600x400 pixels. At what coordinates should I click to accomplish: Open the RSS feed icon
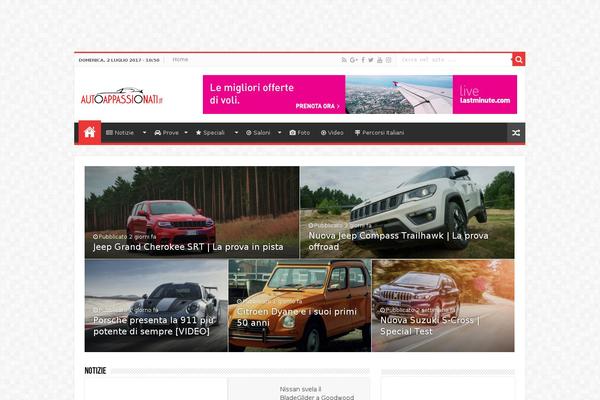(x=344, y=60)
